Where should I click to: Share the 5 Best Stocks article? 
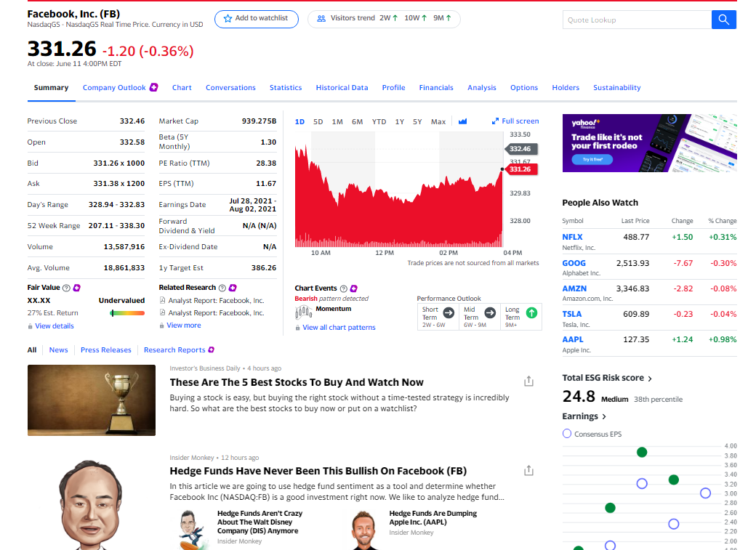528,380
